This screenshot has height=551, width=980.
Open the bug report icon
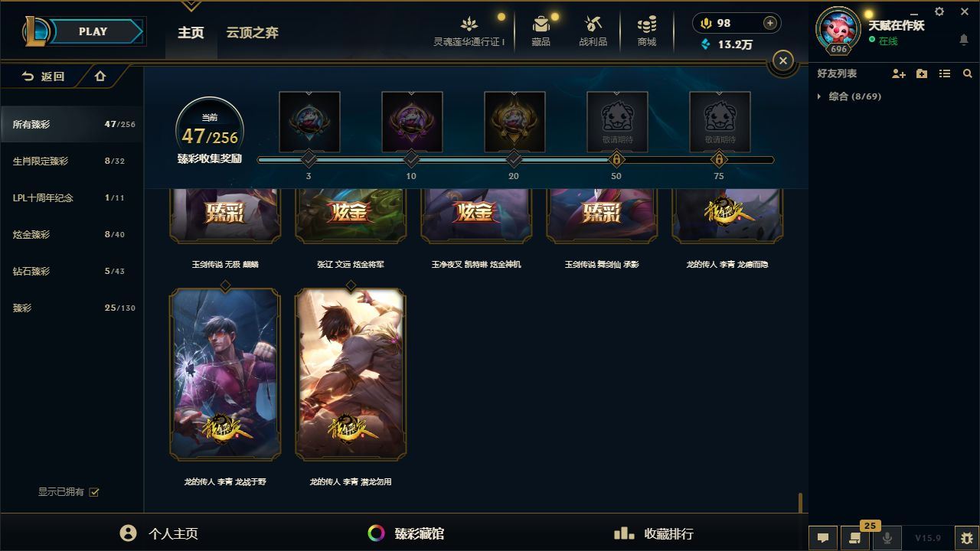(x=967, y=538)
